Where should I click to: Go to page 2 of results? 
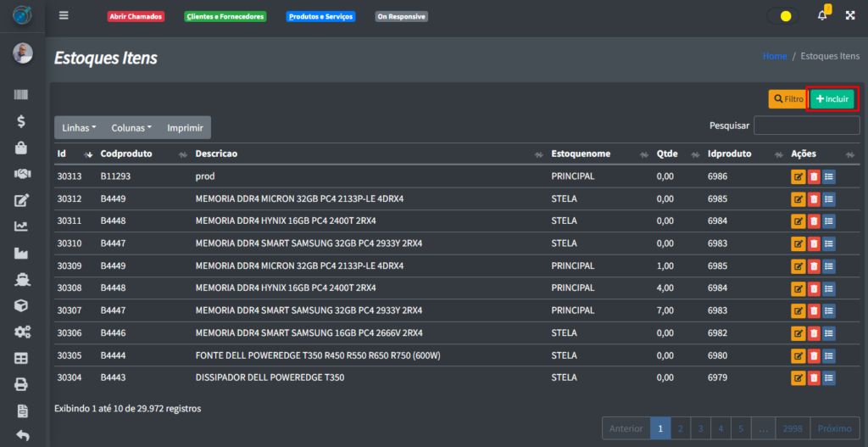[680, 428]
